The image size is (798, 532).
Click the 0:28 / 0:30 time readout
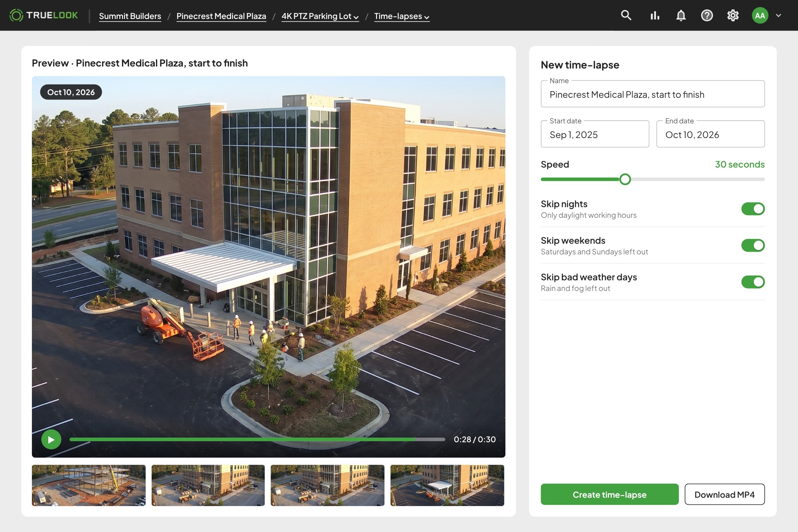click(x=475, y=439)
